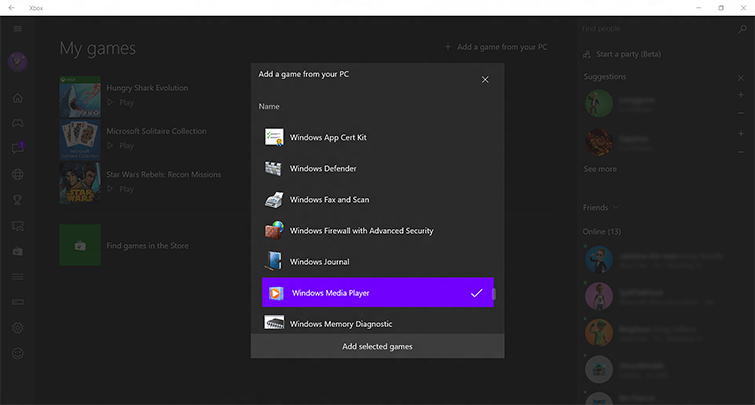
Task: Click Add a game from your PC link
Action: pos(496,47)
